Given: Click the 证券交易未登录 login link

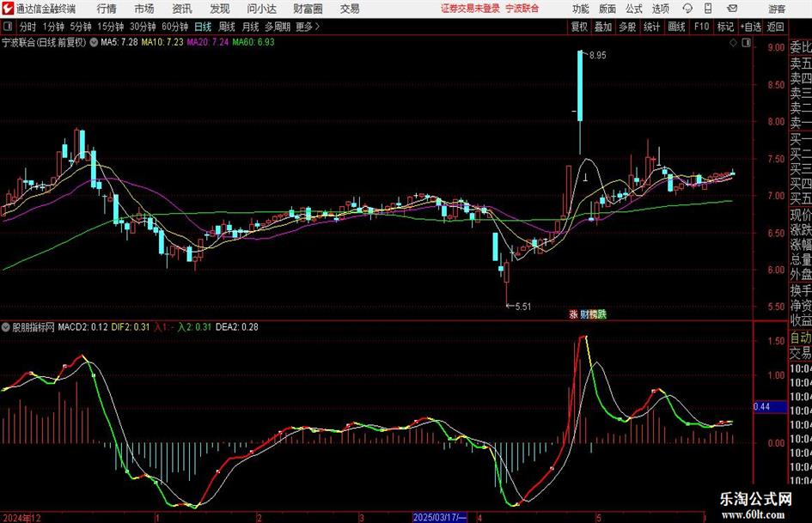Looking at the screenshot, I should click(470, 9).
